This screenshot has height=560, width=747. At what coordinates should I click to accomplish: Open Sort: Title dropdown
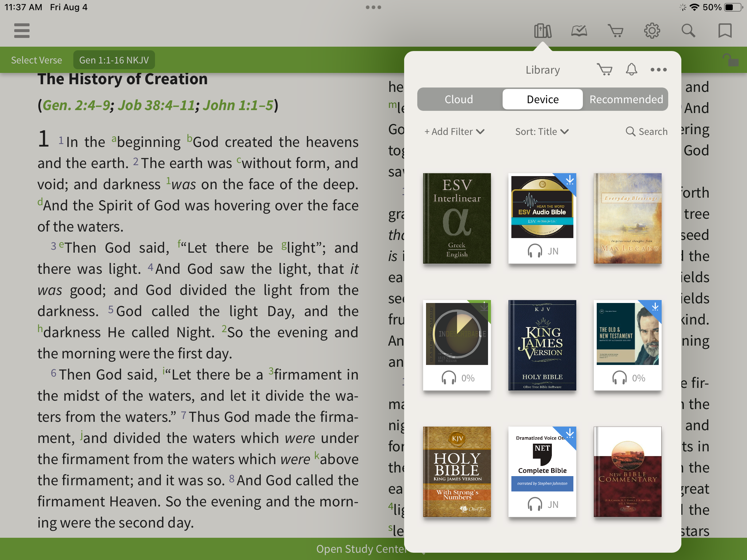(x=542, y=132)
